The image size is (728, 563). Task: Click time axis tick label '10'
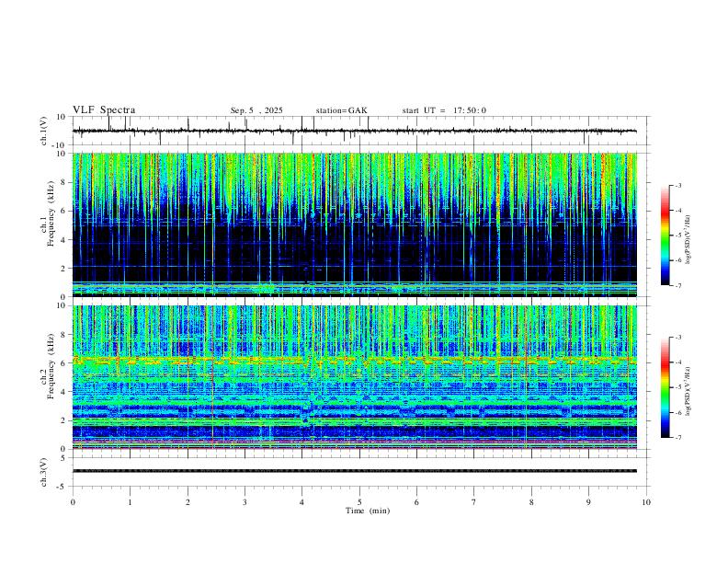[646, 502]
